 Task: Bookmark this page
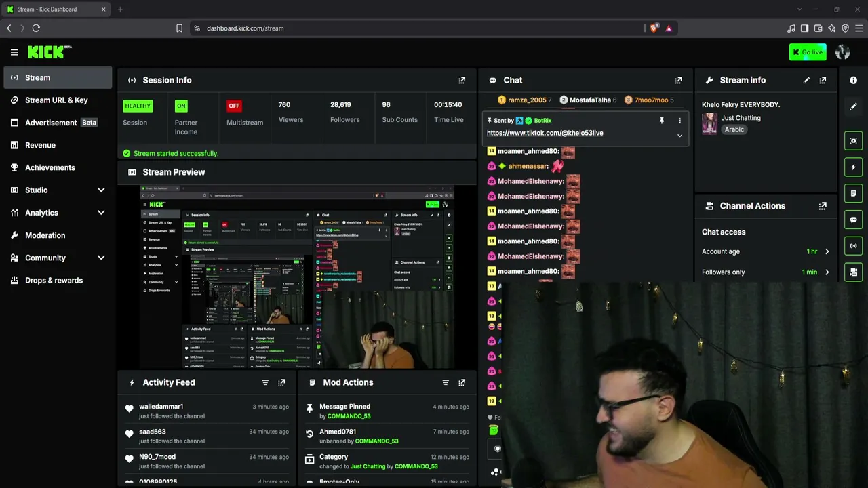pyautogui.click(x=179, y=28)
